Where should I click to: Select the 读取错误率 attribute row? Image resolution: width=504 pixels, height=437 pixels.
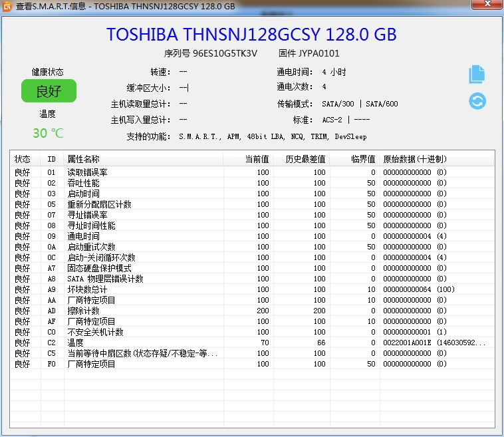[252, 172]
